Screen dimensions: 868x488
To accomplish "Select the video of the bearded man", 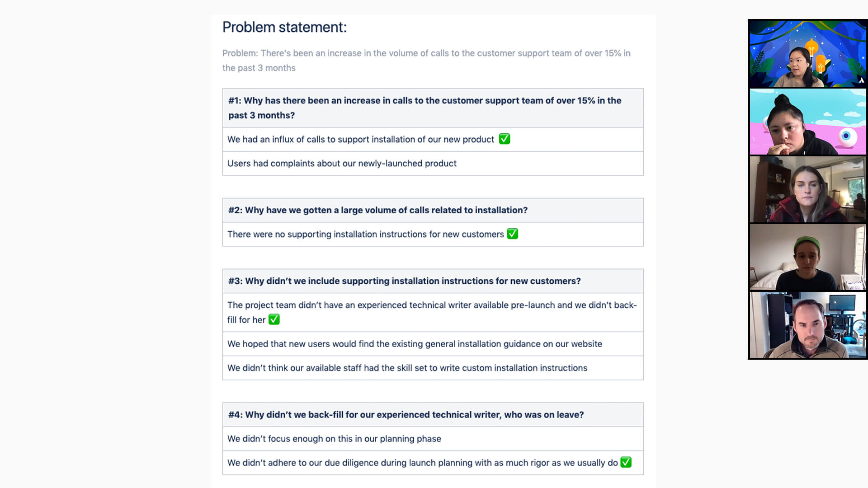I will [x=807, y=325].
